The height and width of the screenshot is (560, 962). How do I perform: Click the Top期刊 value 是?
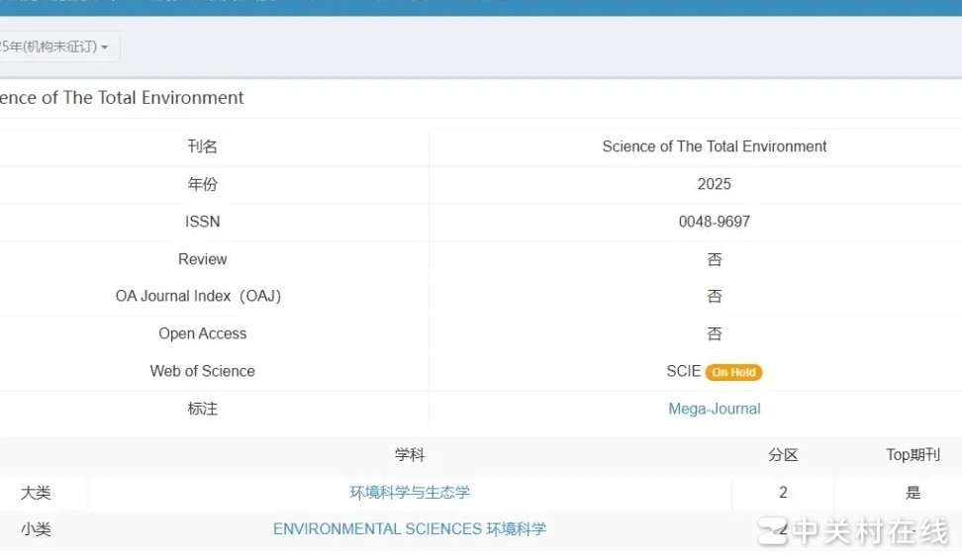click(x=913, y=493)
